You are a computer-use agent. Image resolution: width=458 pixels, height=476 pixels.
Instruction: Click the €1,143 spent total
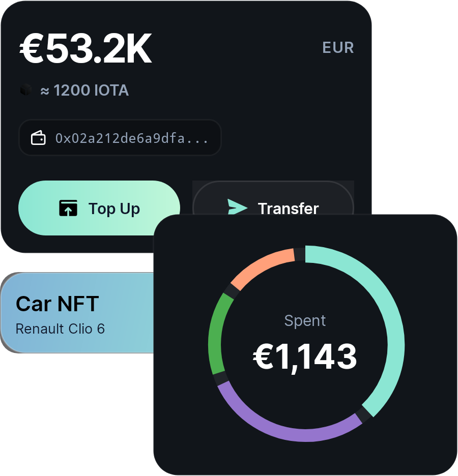[x=305, y=356]
